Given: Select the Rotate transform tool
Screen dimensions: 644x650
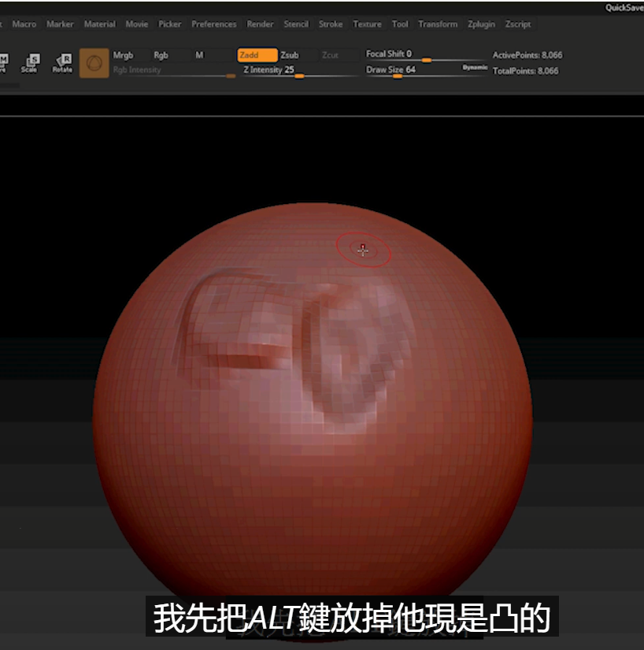Looking at the screenshot, I should pyautogui.click(x=62, y=63).
